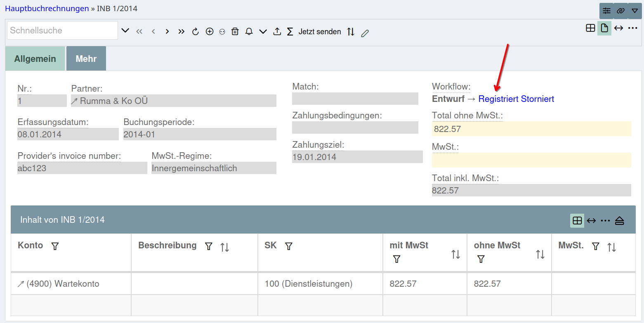
Task: Click the Buchungsperiode value 2014-01
Action: pyautogui.click(x=200, y=134)
